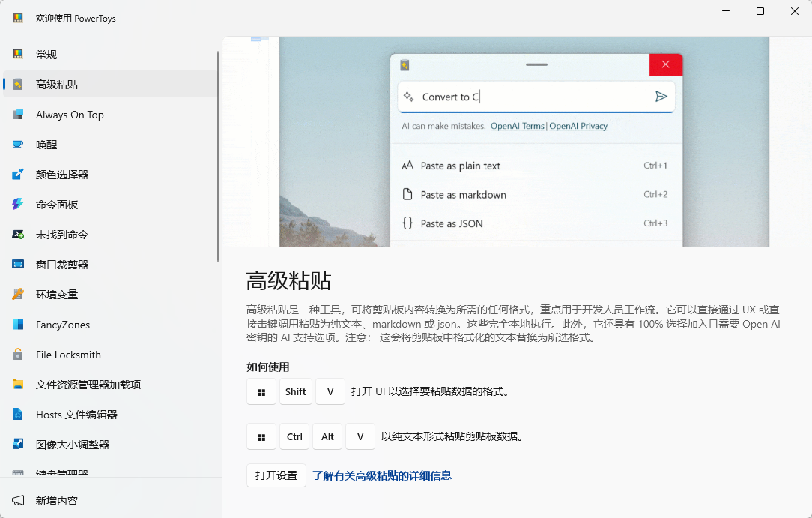Click the sidebar vertical scrollbar

point(218,157)
